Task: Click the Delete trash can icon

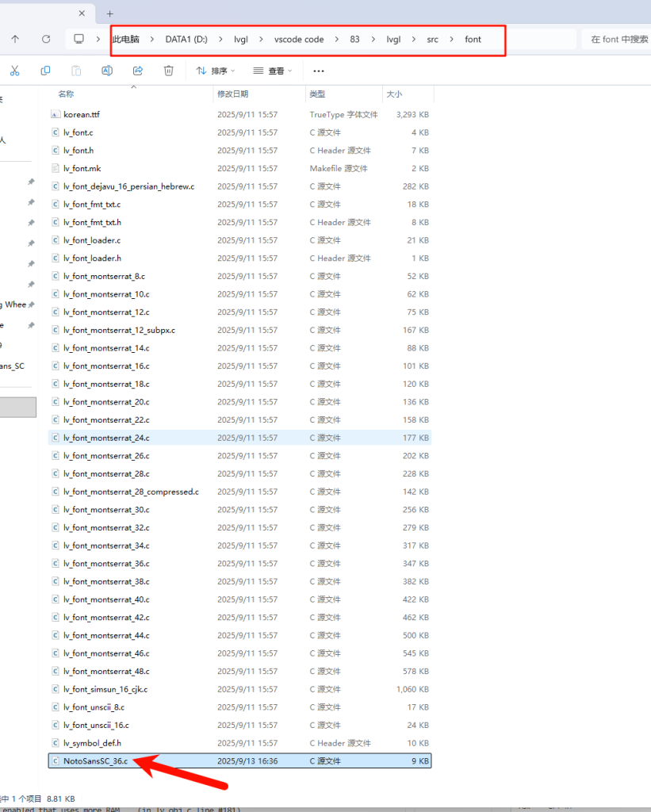Action: pyautogui.click(x=169, y=71)
